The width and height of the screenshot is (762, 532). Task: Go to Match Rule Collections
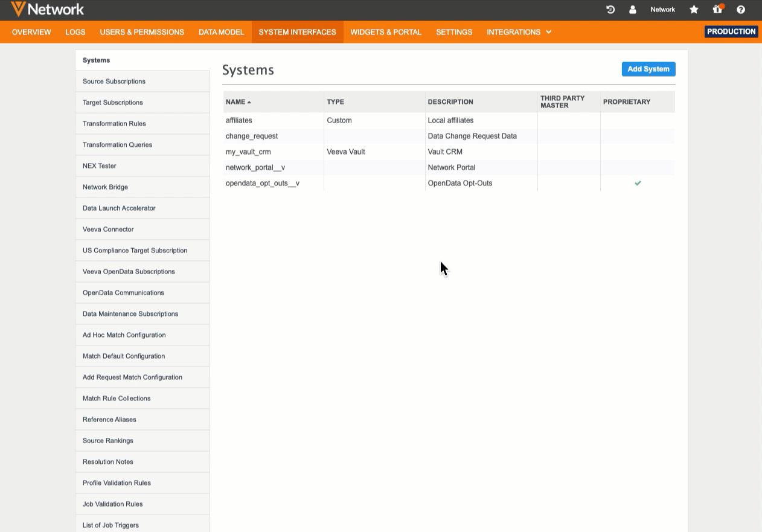coord(142,399)
